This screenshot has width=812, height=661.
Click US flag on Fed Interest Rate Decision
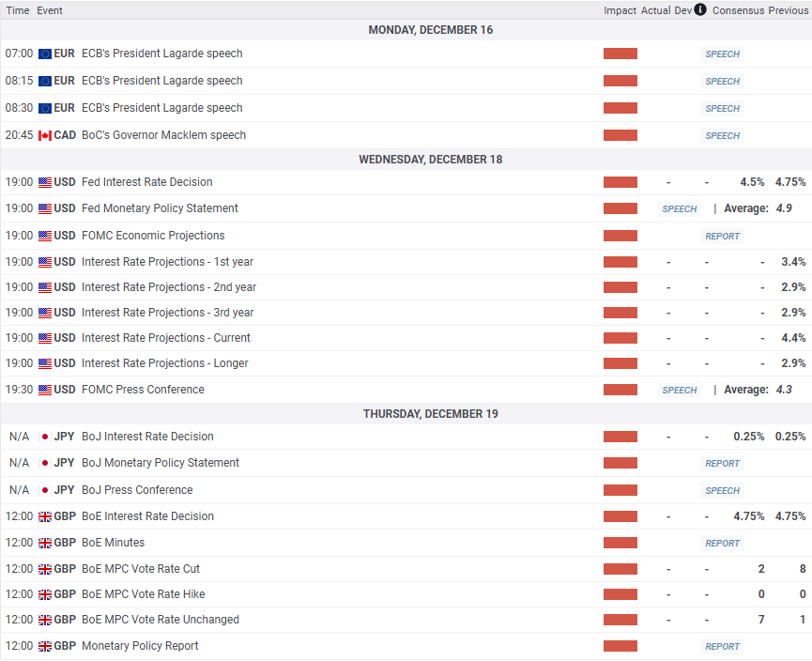click(45, 182)
